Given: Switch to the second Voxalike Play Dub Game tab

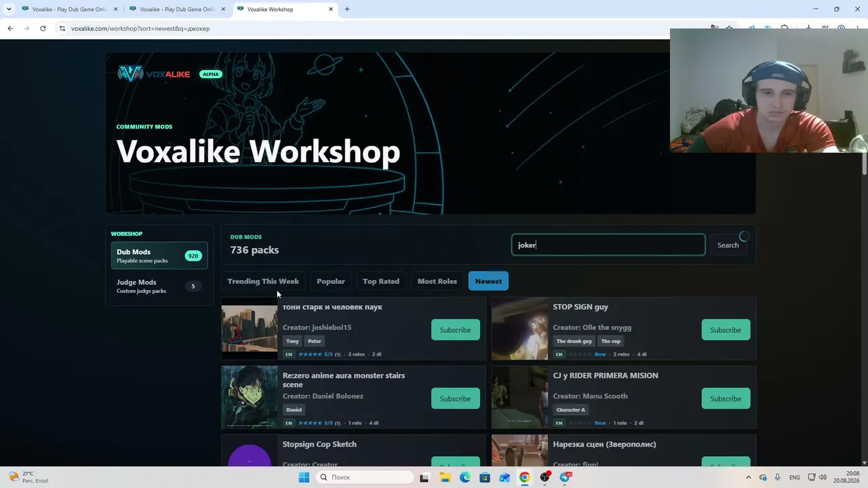Looking at the screenshot, I should pyautogui.click(x=177, y=9).
